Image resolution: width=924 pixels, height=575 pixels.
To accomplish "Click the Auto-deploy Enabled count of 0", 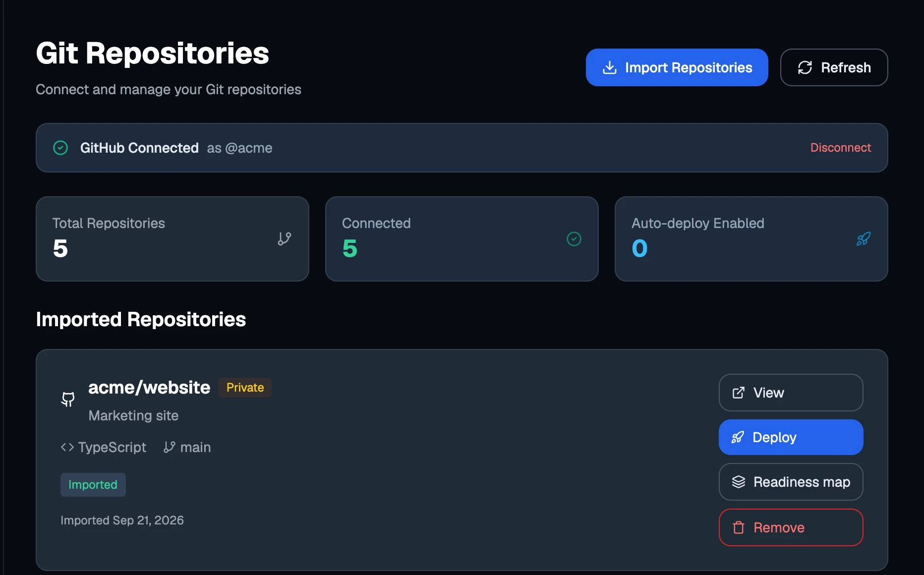I will [x=639, y=248].
